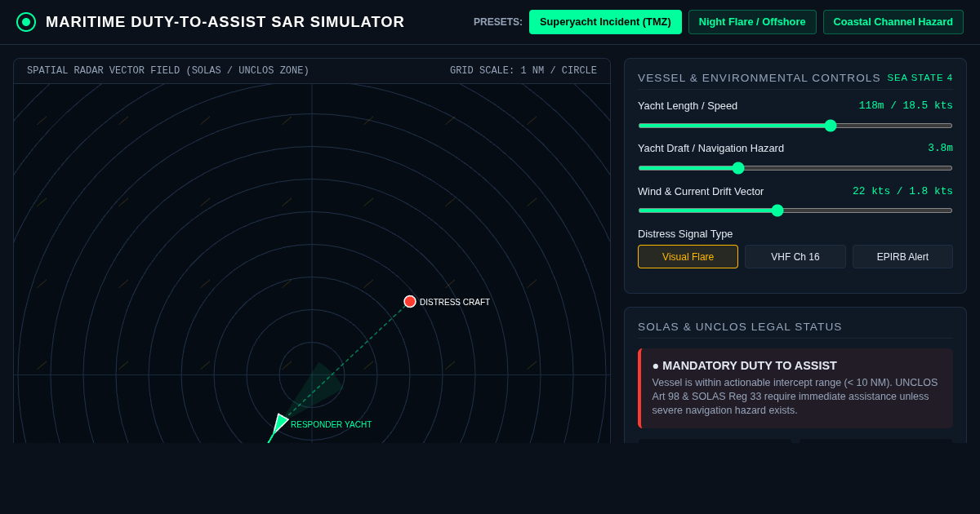The width and height of the screenshot is (980, 514).
Task: Click the PRESETS: label
Action: pos(498,22)
